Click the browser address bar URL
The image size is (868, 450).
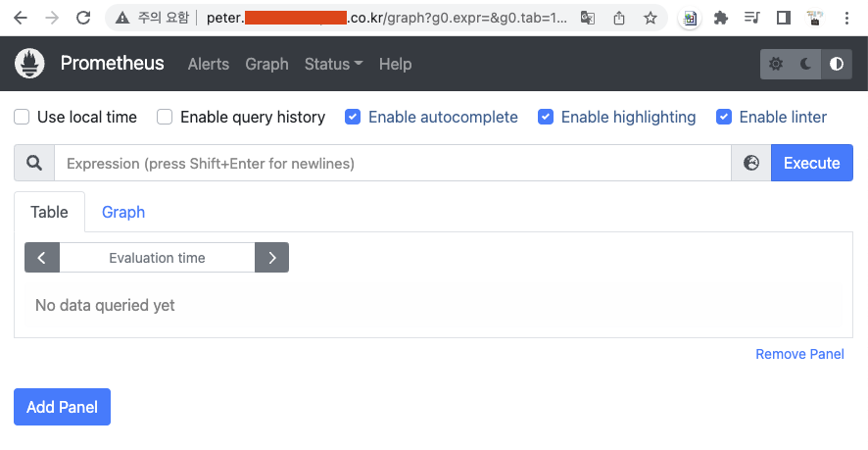click(x=386, y=19)
